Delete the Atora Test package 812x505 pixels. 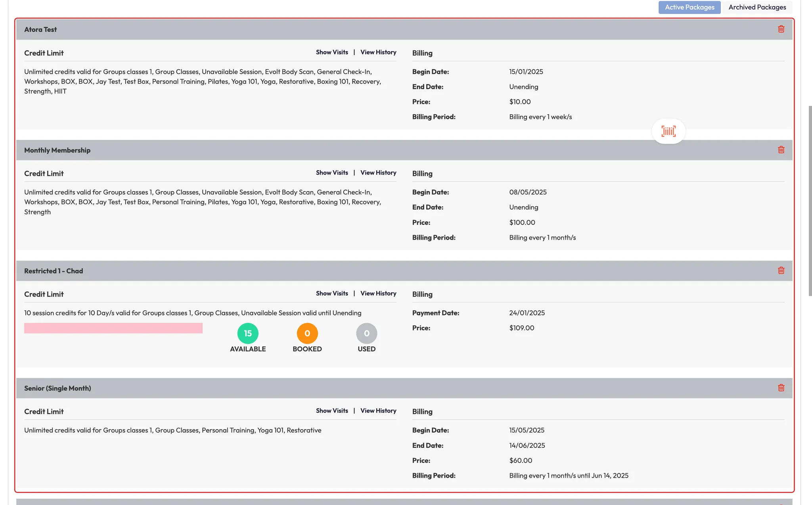point(781,29)
